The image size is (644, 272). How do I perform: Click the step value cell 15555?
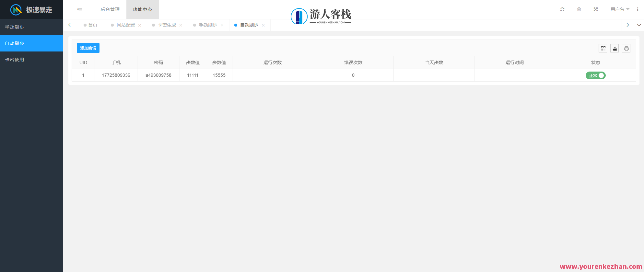219,75
